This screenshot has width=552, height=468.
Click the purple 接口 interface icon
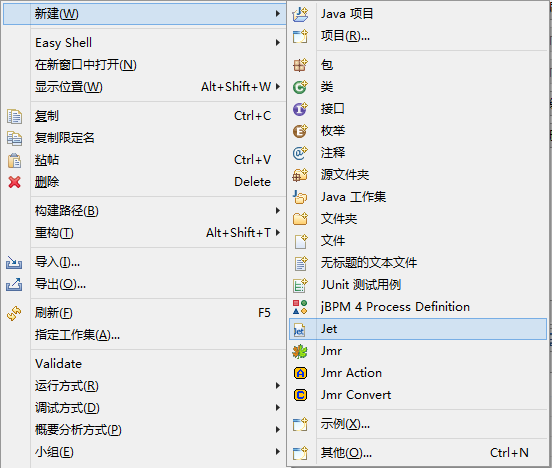[300, 109]
